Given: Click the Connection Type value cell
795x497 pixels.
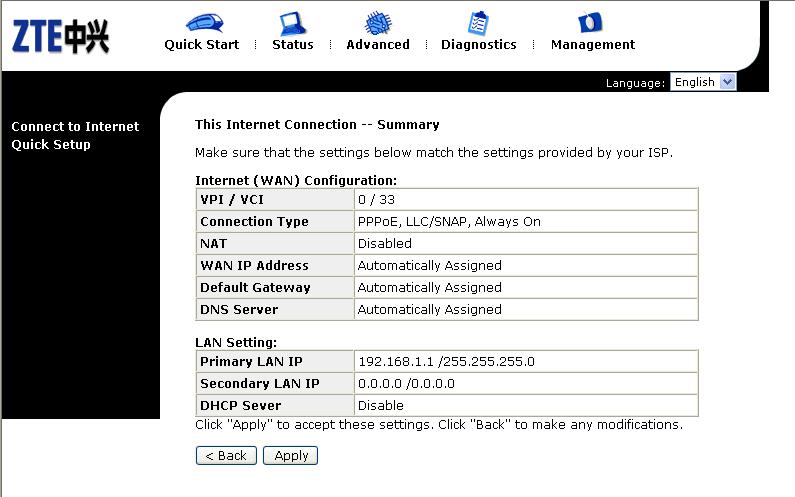Looking at the screenshot, I should tap(526, 222).
